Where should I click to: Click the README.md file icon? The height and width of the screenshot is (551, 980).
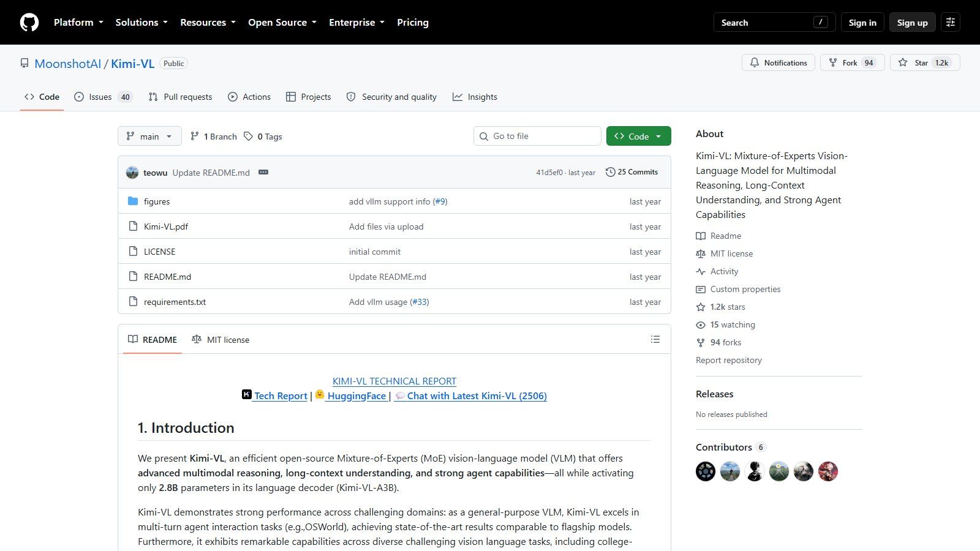[x=133, y=277]
